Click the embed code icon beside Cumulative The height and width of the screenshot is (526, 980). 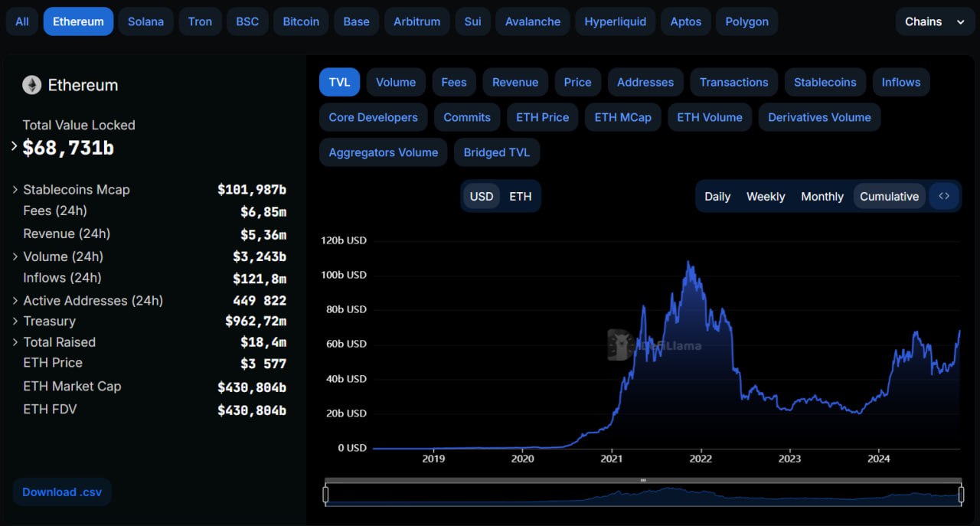[944, 196]
